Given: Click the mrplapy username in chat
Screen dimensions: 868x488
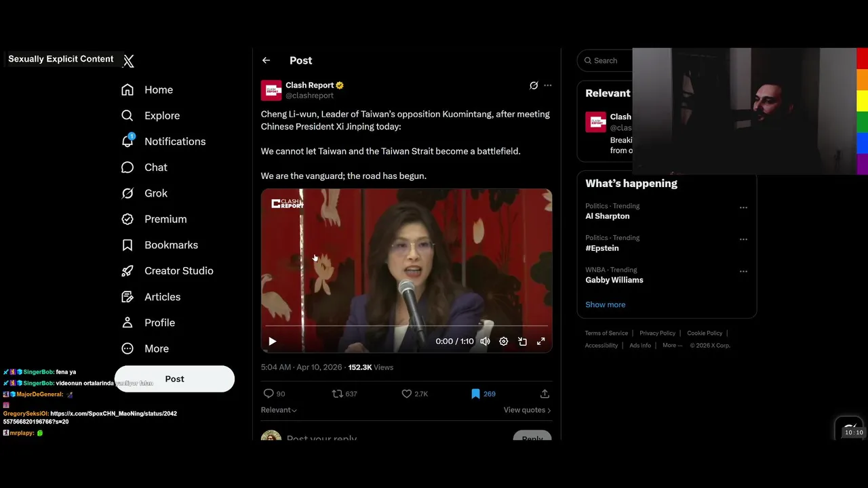Looking at the screenshot, I should tap(22, 433).
